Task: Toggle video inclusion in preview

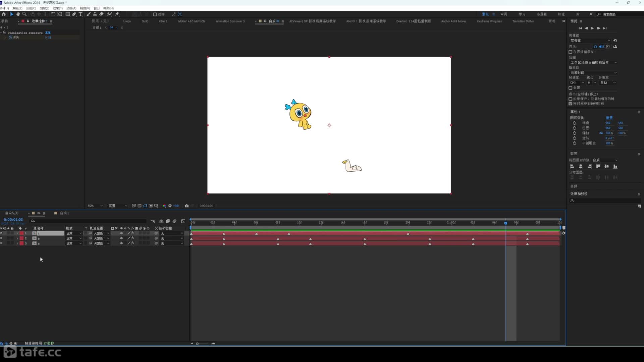Action: pyautogui.click(x=595, y=47)
